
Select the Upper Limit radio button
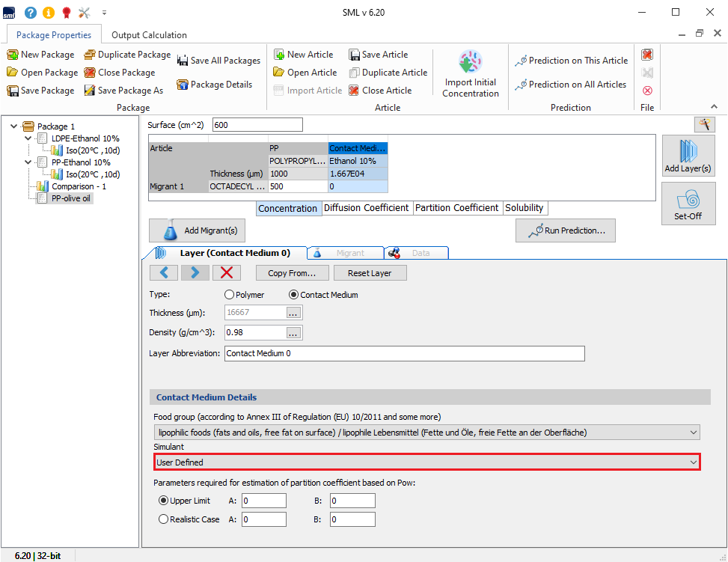(163, 501)
